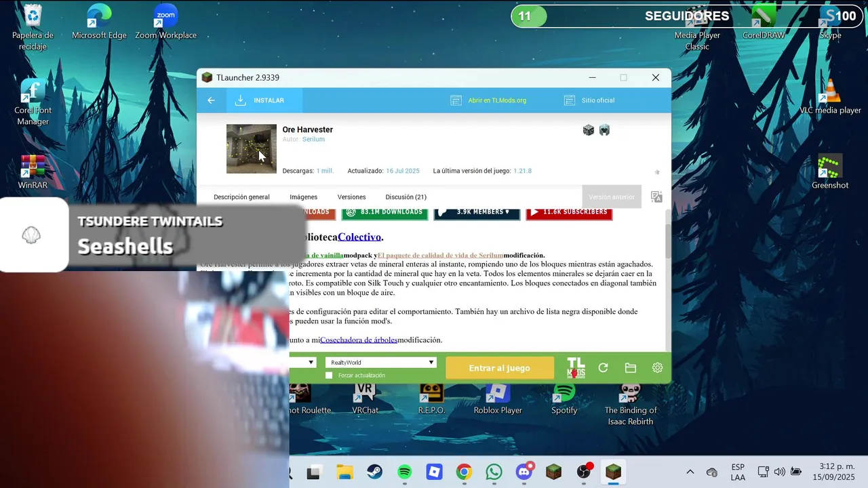The height and width of the screenshot is (488, 868).
Task: Click Entrar al juego button
Action: pos(500,368)
